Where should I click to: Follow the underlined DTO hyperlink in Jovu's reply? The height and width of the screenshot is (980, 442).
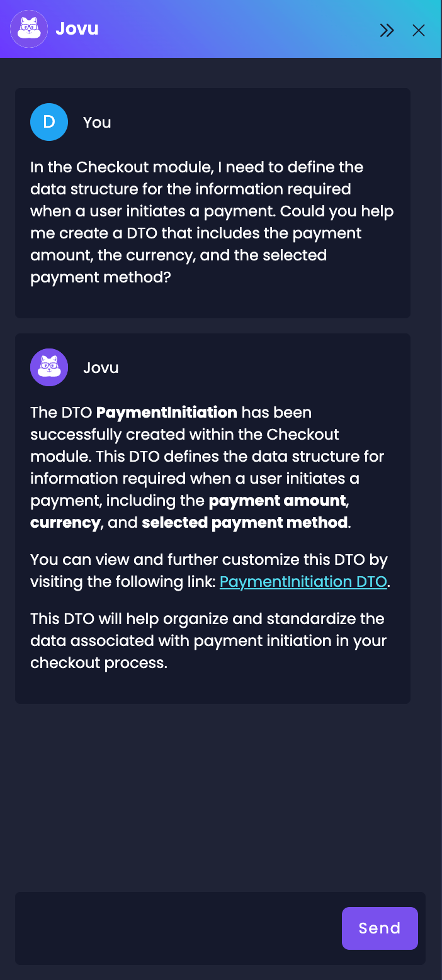(303, 582)
